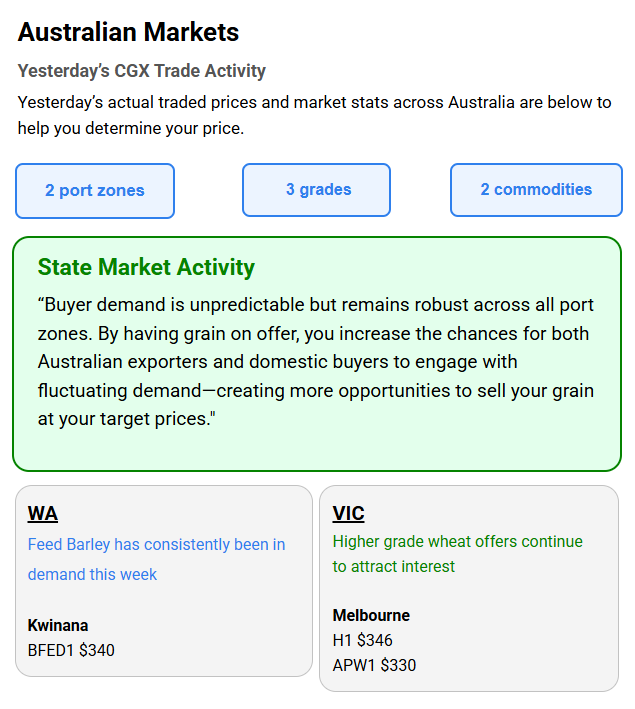Click the intro sentence about yesterday's traded prices

click(x=314, y=115)
